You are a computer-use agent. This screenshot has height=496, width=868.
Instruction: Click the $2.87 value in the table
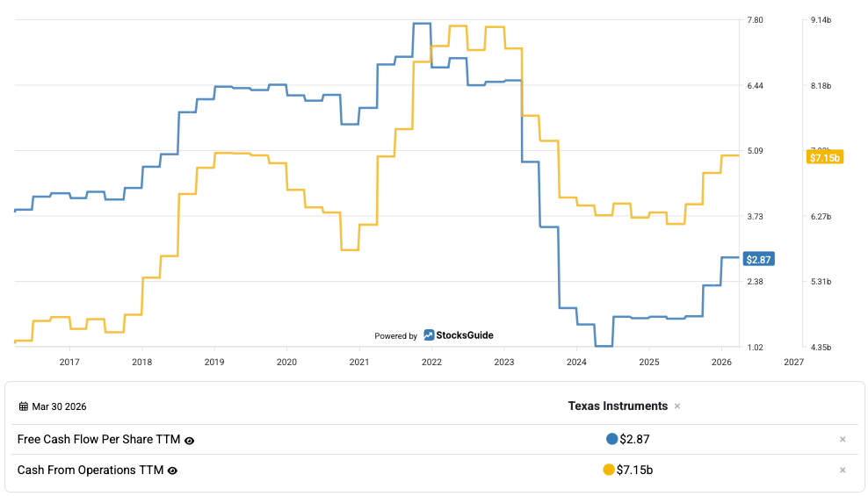click(x=634, y=439)
